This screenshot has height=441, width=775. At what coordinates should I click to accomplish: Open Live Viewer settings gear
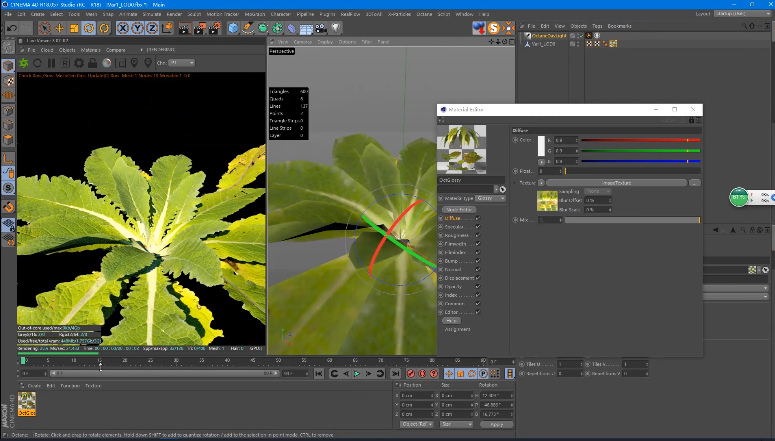point(79,63)
